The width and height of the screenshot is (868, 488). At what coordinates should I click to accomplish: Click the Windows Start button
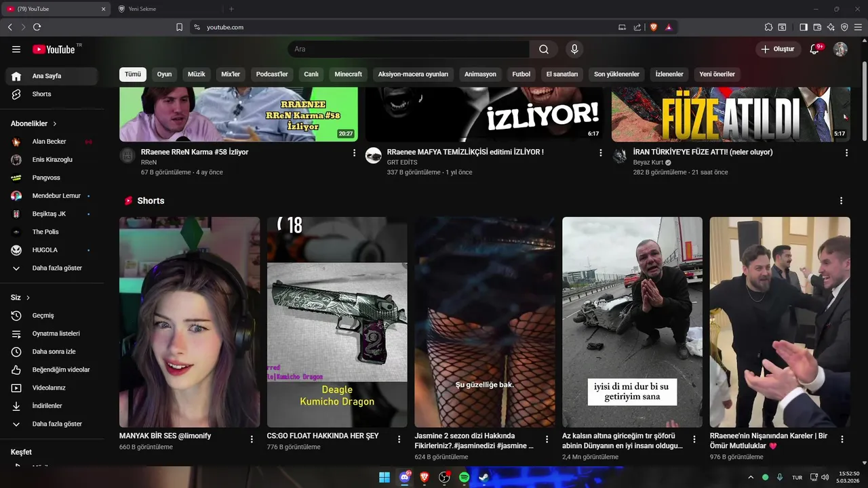tap(384, 477)
